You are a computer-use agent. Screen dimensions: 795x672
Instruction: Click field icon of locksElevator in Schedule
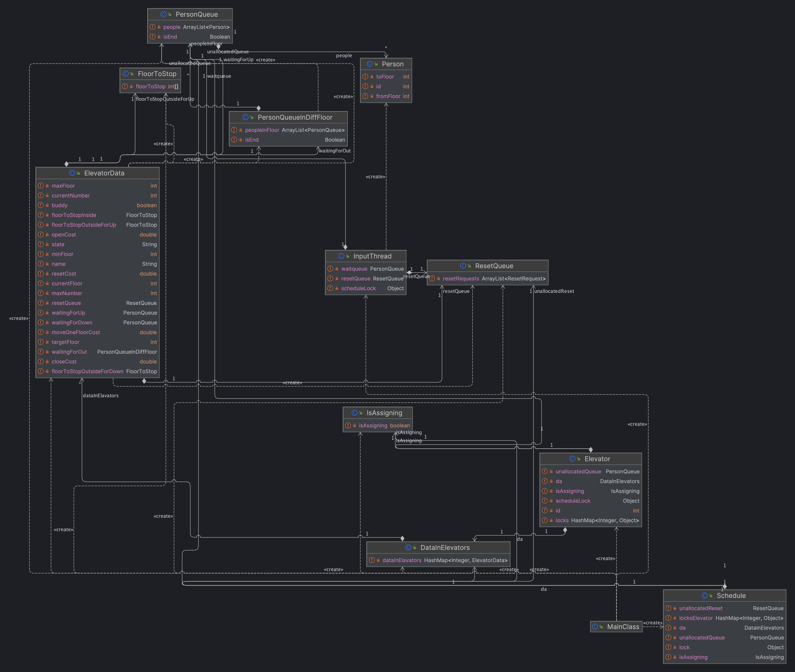[x=669, y=618]
